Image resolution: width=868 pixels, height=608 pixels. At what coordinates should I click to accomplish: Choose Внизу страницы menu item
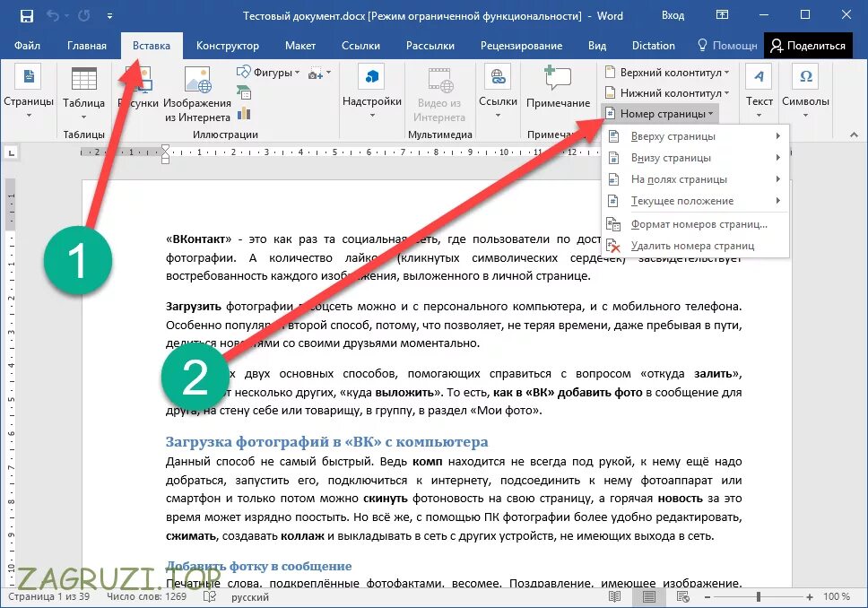695,158
